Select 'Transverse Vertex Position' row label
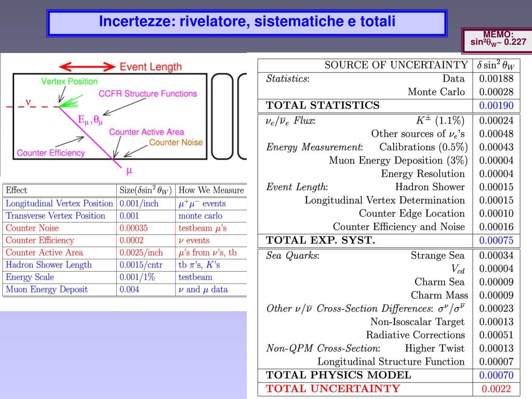Image resolution: width=532 pixels, height=399 pixels. [55, 216]
